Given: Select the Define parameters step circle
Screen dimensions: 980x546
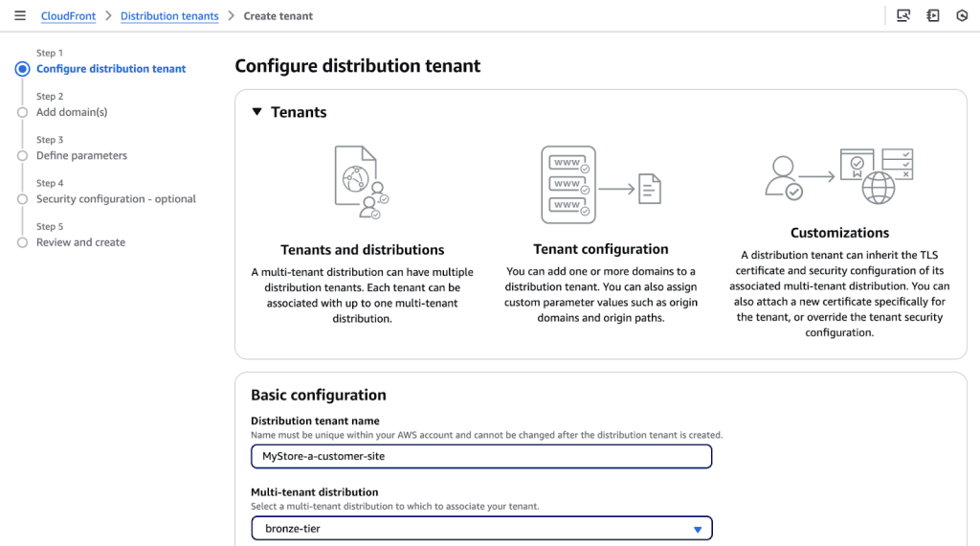Looking at the screenshot, I should pyautogui.click(x=22, y=155).
